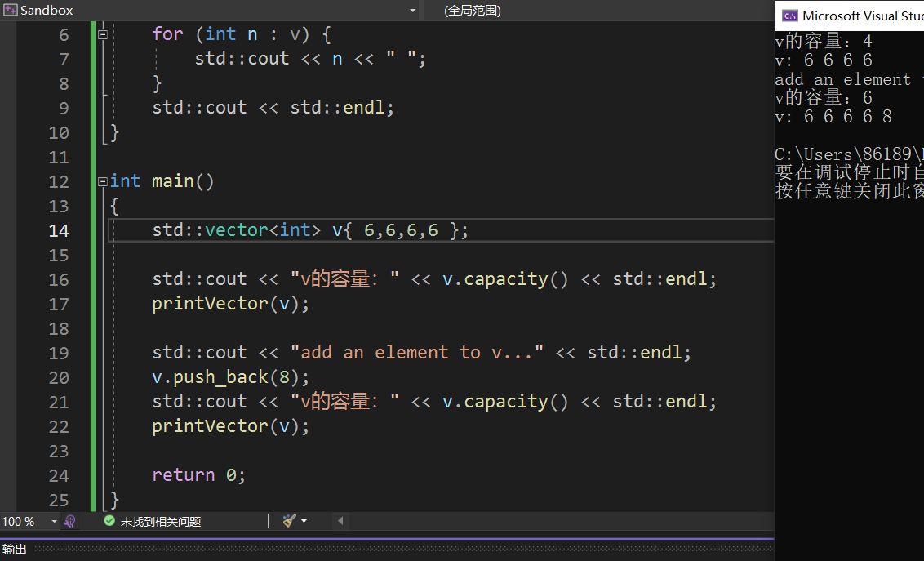Collapse the for loop block at line 6
Screen dimensions: 924x561
[x=103, y=34]
